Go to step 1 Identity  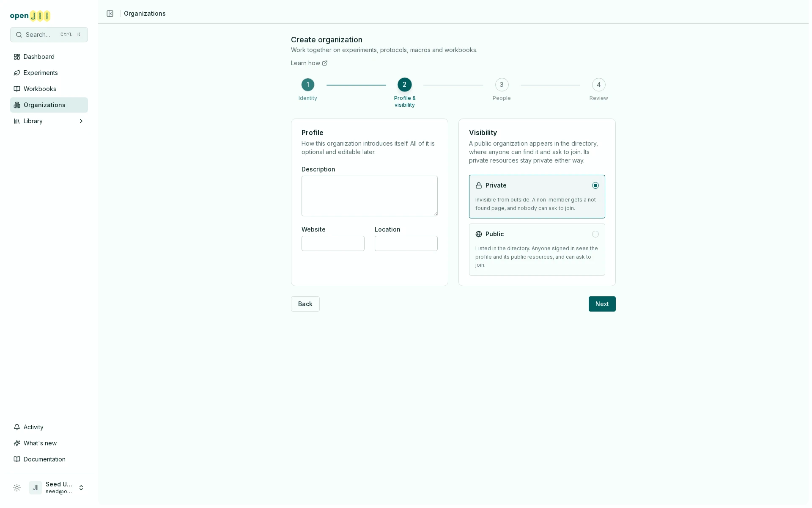click(308, 85)
